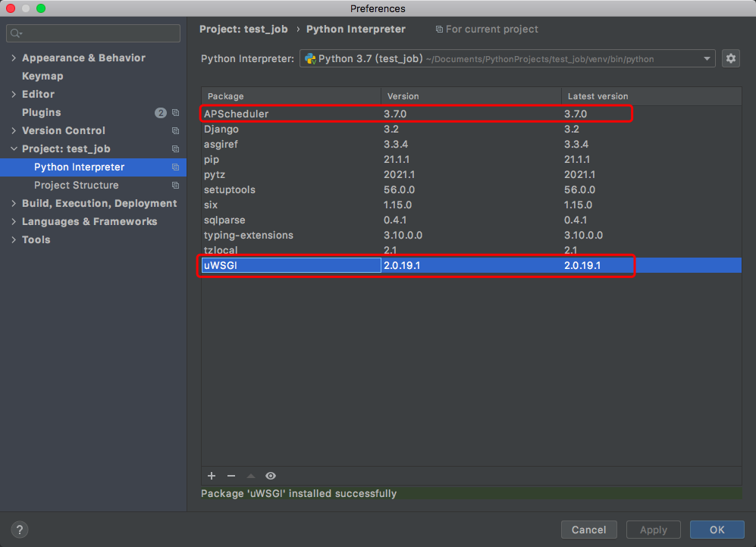The width and height of the screenshot is (756, 547).
Task: Click the Apply button
Action: click(653, 530)
